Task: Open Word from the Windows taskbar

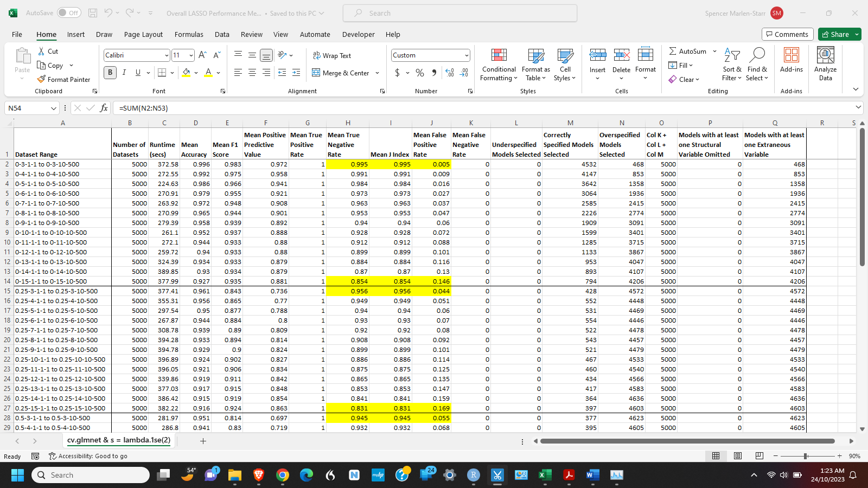Action: click(x=592, y=475)
